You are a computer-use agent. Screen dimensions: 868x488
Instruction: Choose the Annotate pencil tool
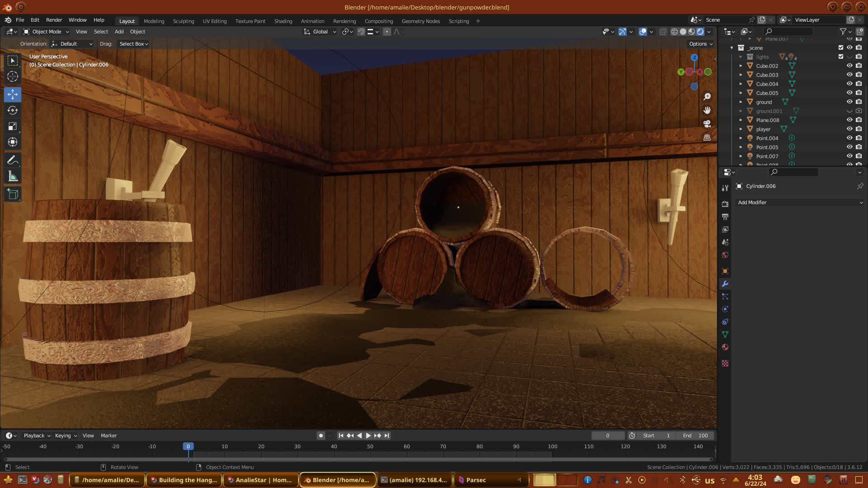pyautogui.click(x=13, y=160)
